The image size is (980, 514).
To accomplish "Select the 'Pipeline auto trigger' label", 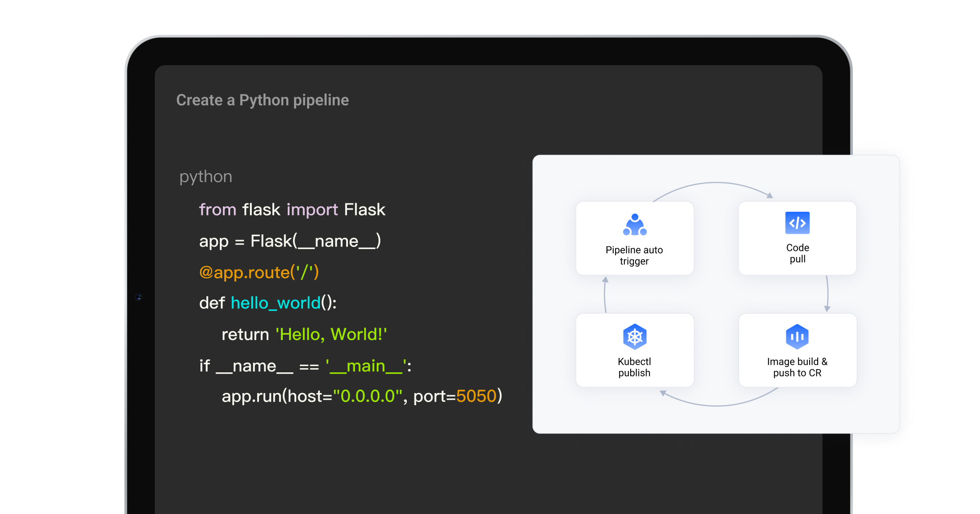I will (x=634, y=255).
